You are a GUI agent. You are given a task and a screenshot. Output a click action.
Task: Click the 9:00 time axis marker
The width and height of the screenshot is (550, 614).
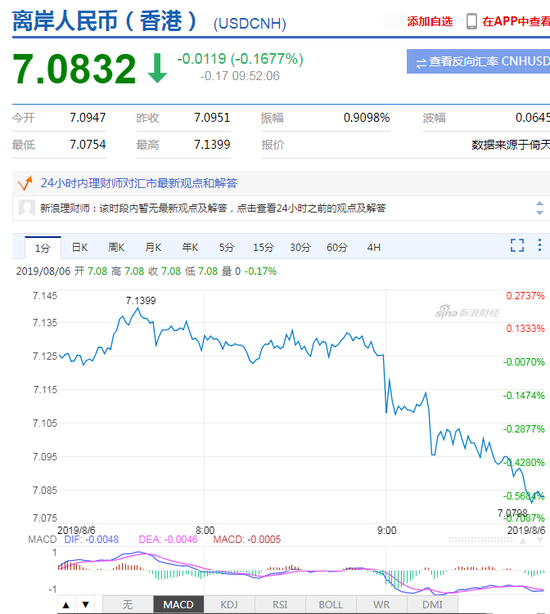pyautogui.click(x=387, y=530)
